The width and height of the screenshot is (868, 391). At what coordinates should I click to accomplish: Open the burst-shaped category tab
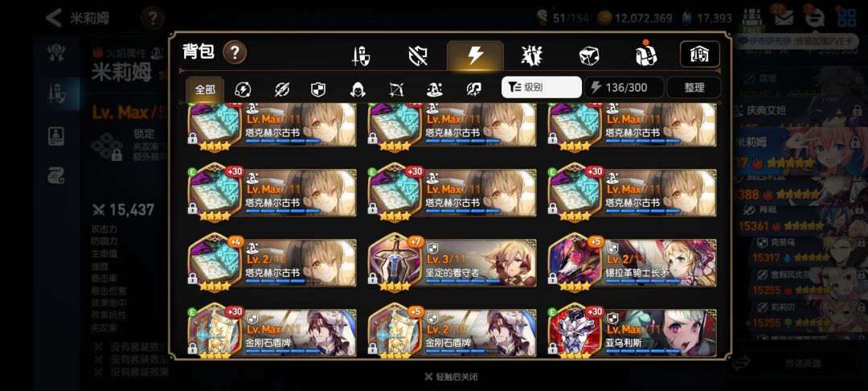532,56
